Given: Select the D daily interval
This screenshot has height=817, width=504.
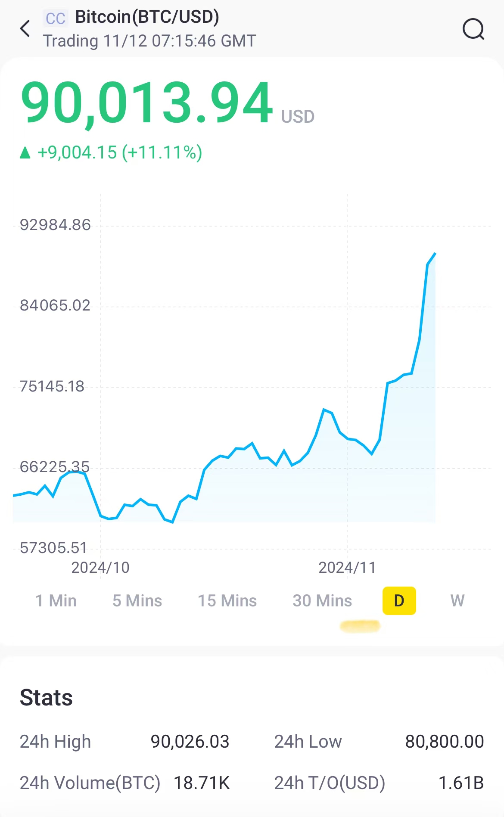Looking at the screenshot, I should pos(399,600).
